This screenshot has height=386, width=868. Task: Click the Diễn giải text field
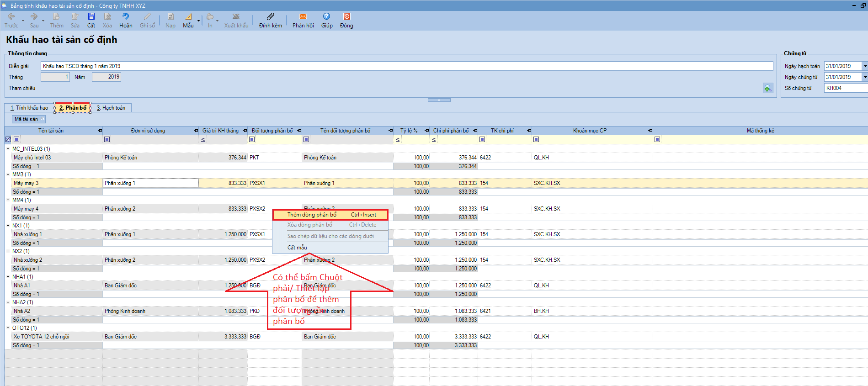[x=406, y=66]
